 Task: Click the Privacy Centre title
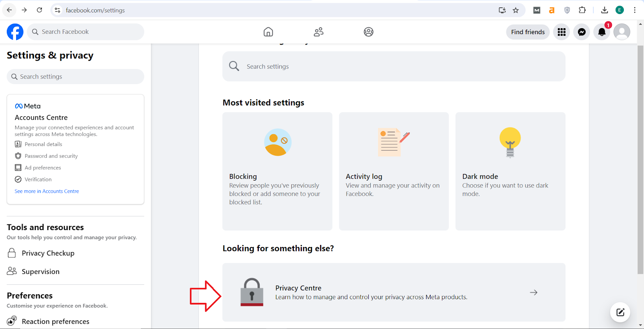click(x=298, y=288)
